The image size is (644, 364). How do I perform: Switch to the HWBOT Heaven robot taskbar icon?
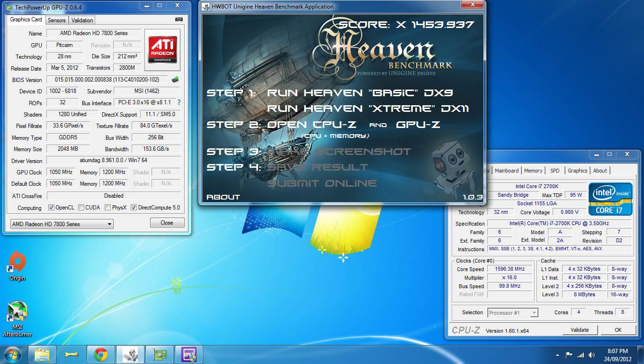[x=130, y=355]
